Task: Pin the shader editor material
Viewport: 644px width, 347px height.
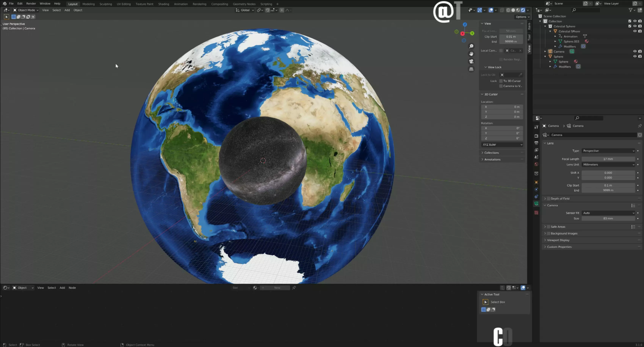Action: (294, 288)
